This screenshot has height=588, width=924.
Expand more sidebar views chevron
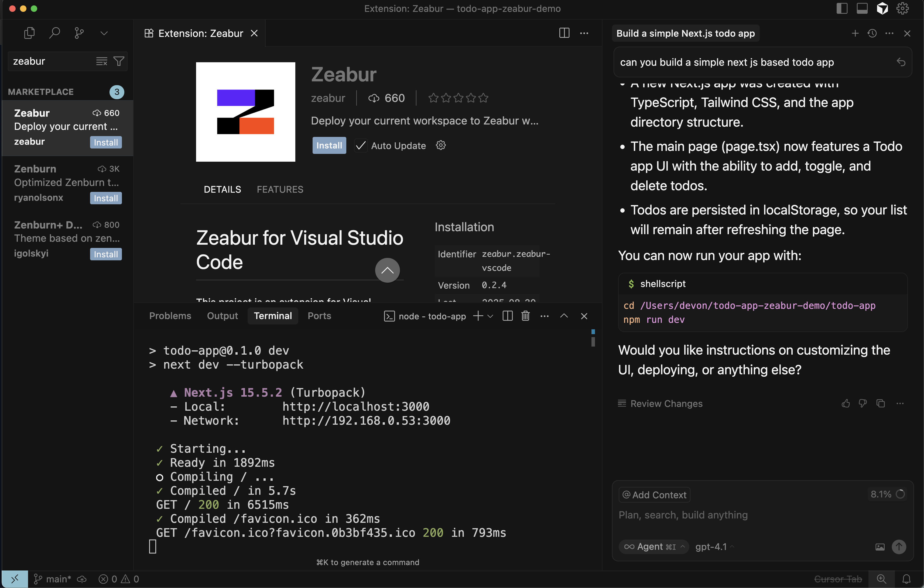104,33
